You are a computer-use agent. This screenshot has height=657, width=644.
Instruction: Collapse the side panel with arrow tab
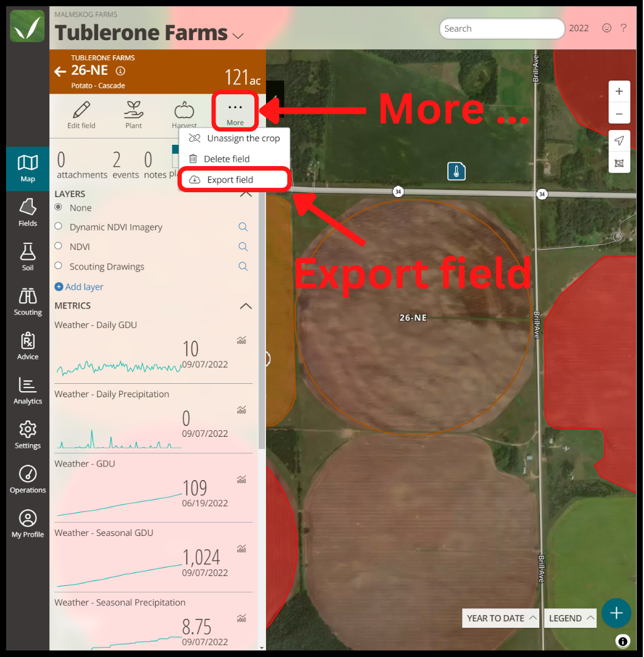click(x=275, y=99)
